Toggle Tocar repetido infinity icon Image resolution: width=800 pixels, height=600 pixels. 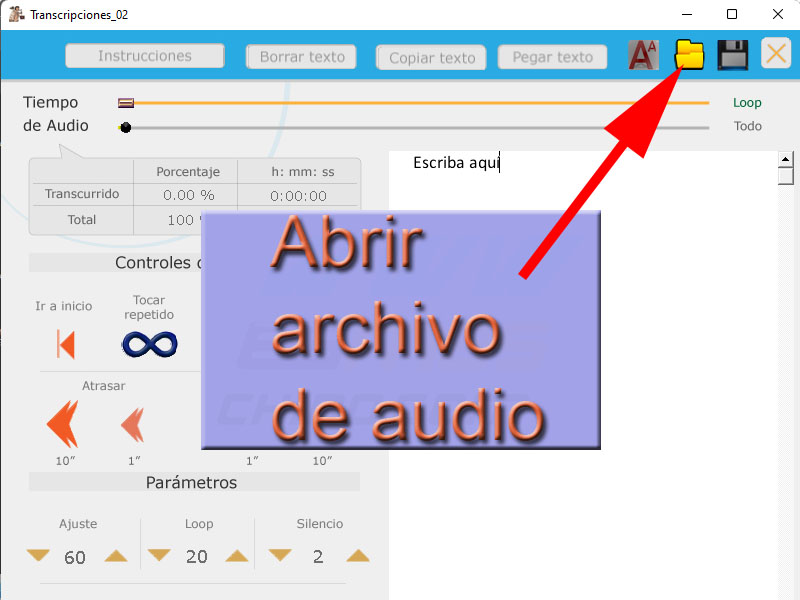click(149, 344)
